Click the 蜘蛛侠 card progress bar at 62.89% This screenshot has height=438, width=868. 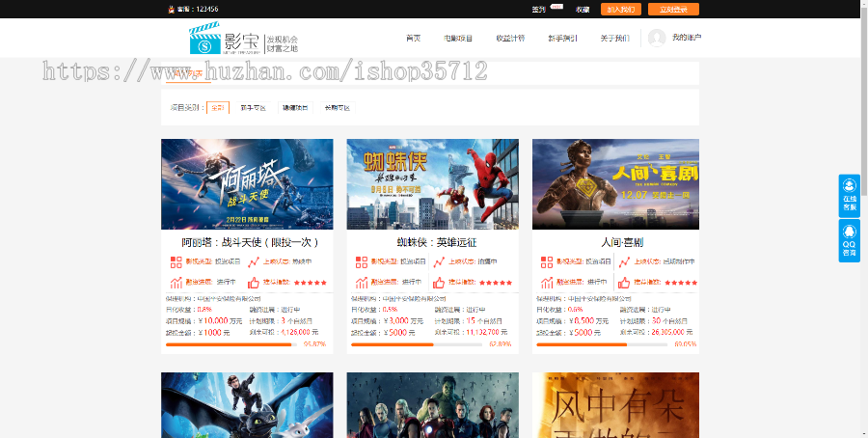click(417, 344)
